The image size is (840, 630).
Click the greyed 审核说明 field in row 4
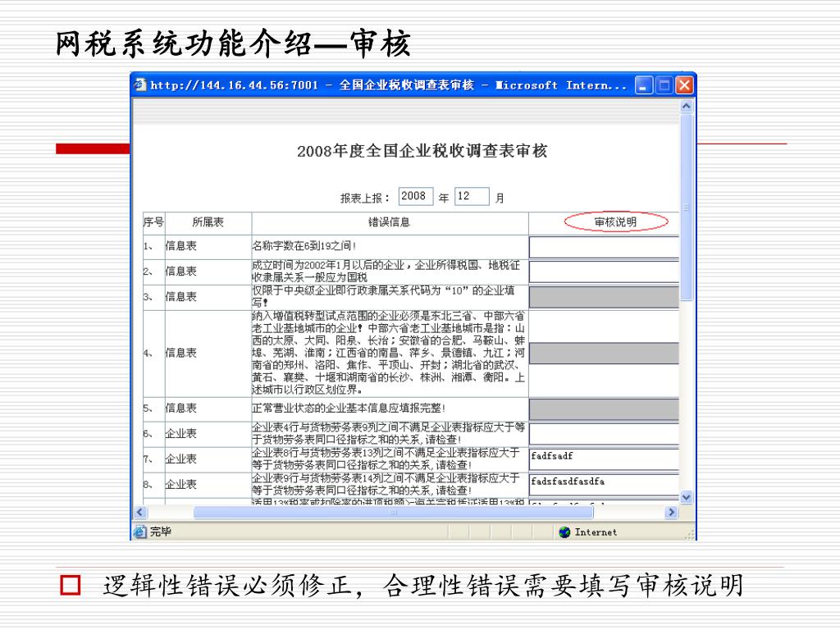(x=605, y=354)
